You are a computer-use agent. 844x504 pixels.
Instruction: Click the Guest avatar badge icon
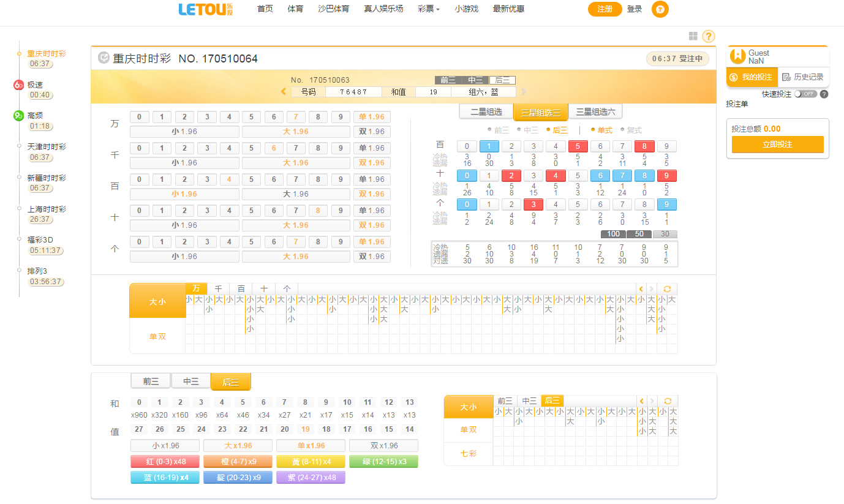point(738,56)
